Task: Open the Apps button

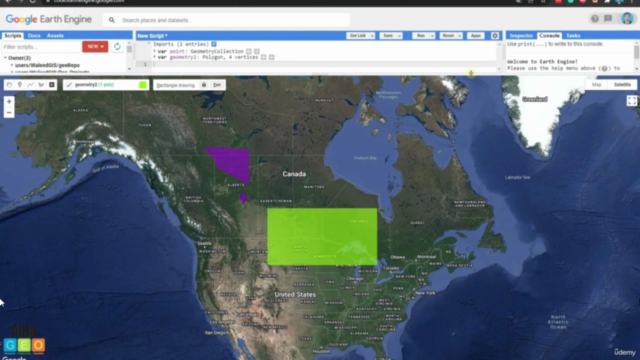Action: (x=476, y=36)
